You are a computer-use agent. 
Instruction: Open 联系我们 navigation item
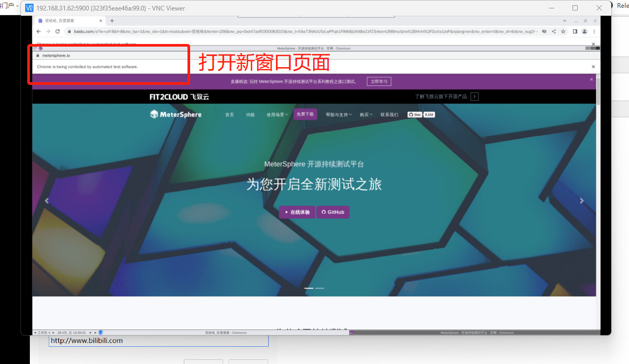389,115
